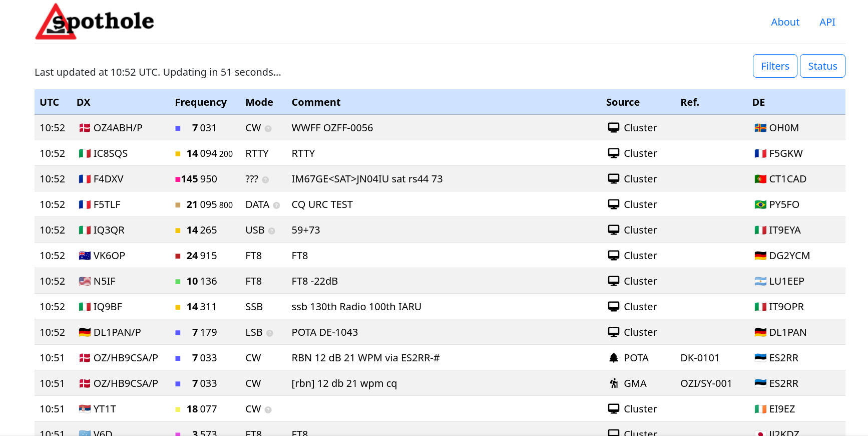Click the OZI/SY-001 reference
This screenshot has height=436, width=868.
pos(705,383)
